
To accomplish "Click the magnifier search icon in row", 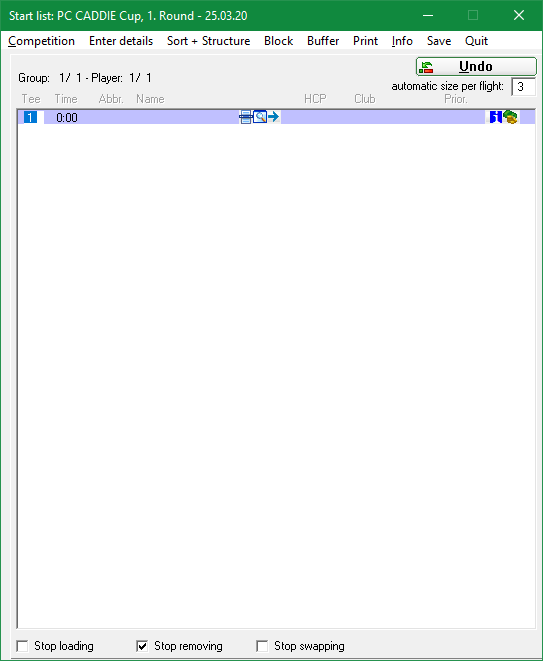I will pos(260,117).
